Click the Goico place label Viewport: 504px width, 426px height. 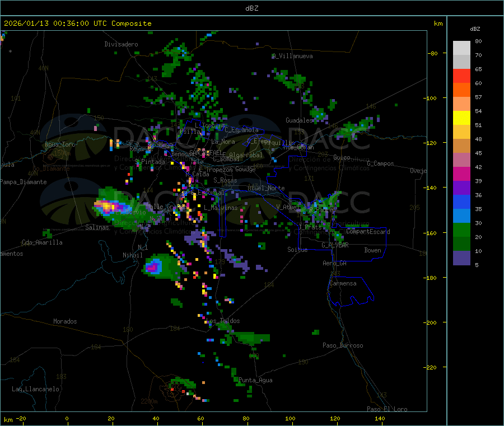click(x=342, y=157)
